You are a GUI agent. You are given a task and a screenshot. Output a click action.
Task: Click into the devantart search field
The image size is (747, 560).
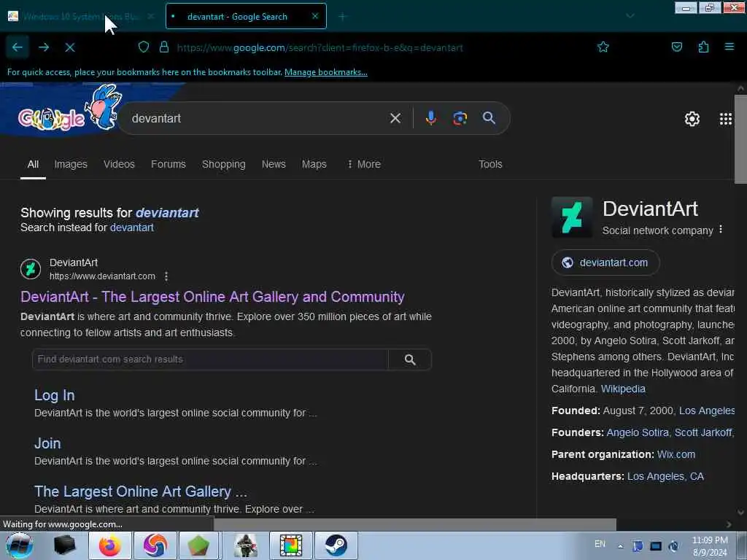coord(258,118)
